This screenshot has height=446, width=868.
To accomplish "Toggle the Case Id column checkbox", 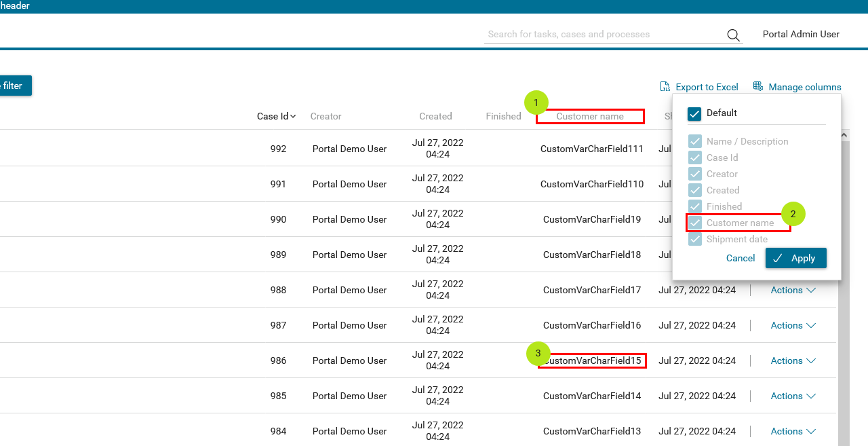I will tap(695, 157).
